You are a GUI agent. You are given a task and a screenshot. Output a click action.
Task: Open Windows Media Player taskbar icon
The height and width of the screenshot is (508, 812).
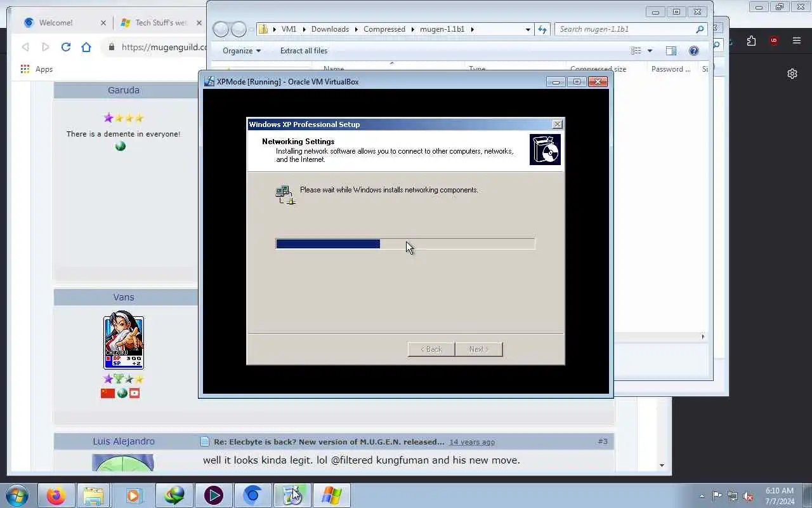pyautogui.click(x=133, y=495)
